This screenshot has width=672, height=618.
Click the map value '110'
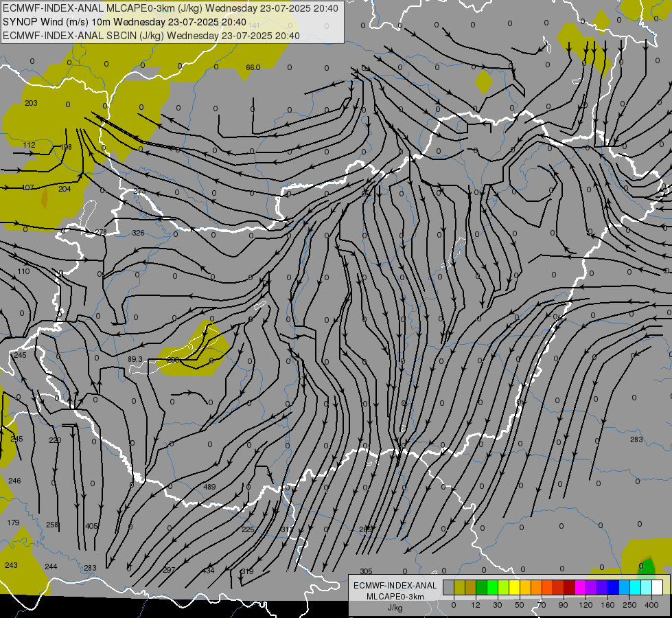23,271
